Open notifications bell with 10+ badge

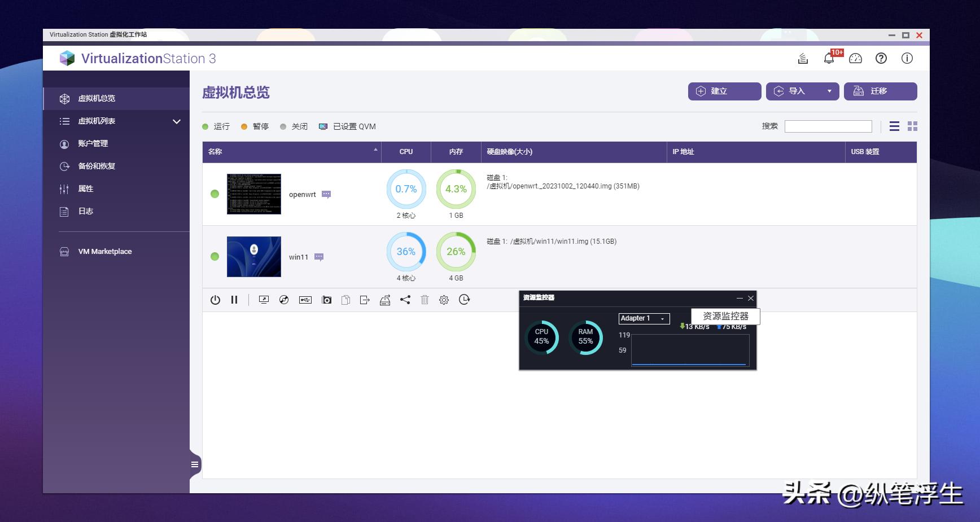tap(829, 58)
